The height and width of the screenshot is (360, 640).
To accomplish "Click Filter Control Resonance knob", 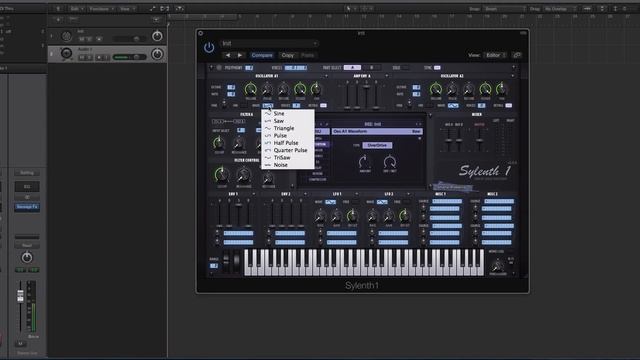I will 244,175.
